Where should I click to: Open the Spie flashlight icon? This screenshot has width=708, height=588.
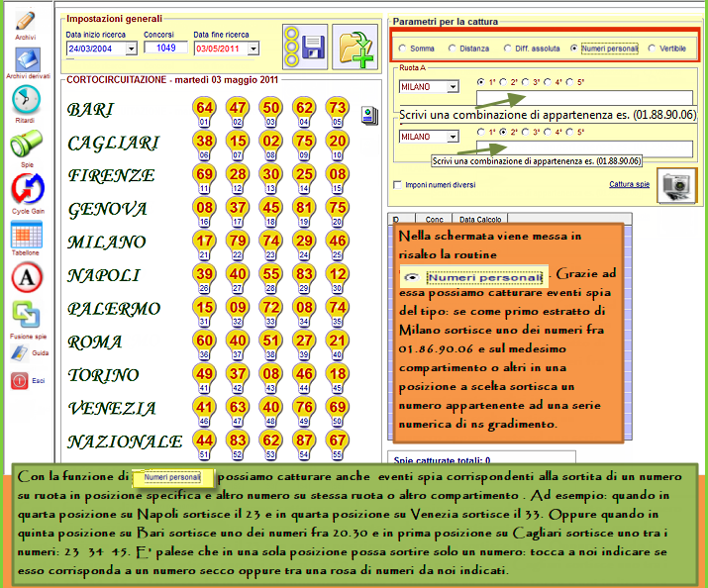coord(26,144)
